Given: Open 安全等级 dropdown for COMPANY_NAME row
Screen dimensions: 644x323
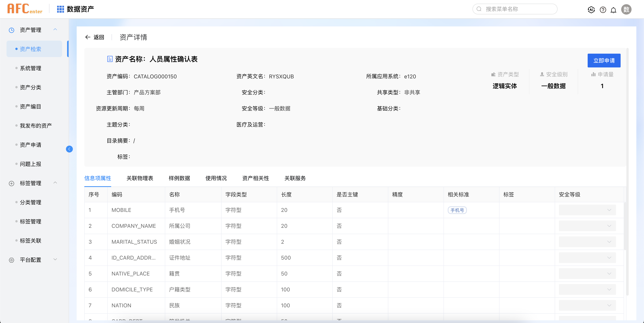Looking at the screenshot, I should (587, 226).
